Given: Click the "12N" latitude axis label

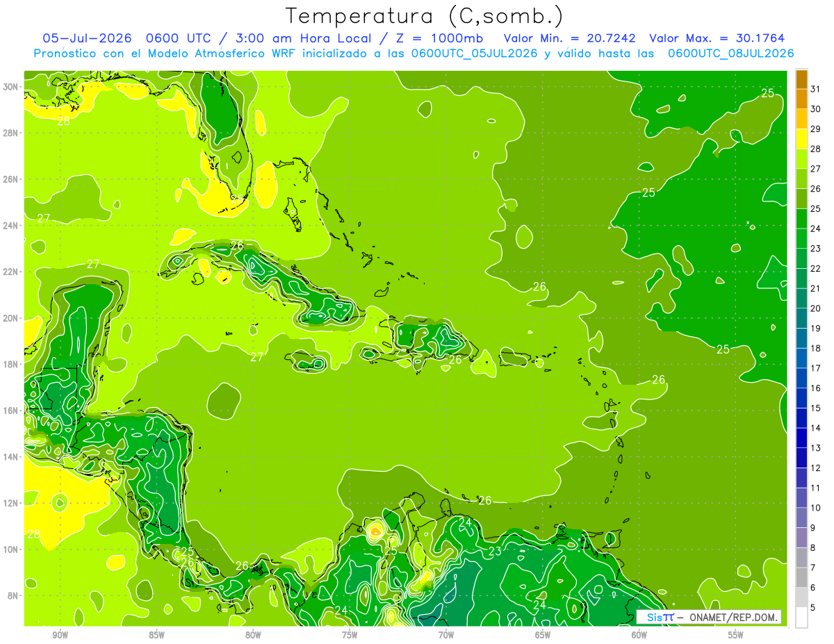Looking at the screenshot, I should tap(12, 503).
